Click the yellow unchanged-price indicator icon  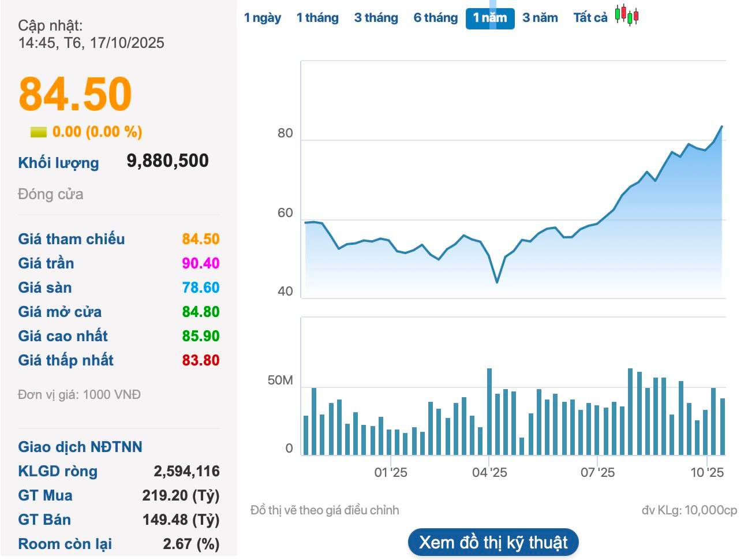[39, 132]
